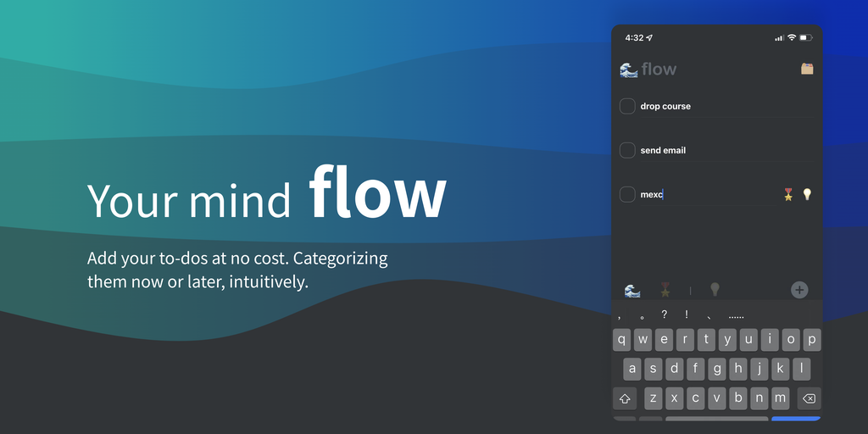This screenshot has height=434, width=868.
Task: Select the medal category in bottom bar
Action: pyautogui.click(x=665, y=290)
